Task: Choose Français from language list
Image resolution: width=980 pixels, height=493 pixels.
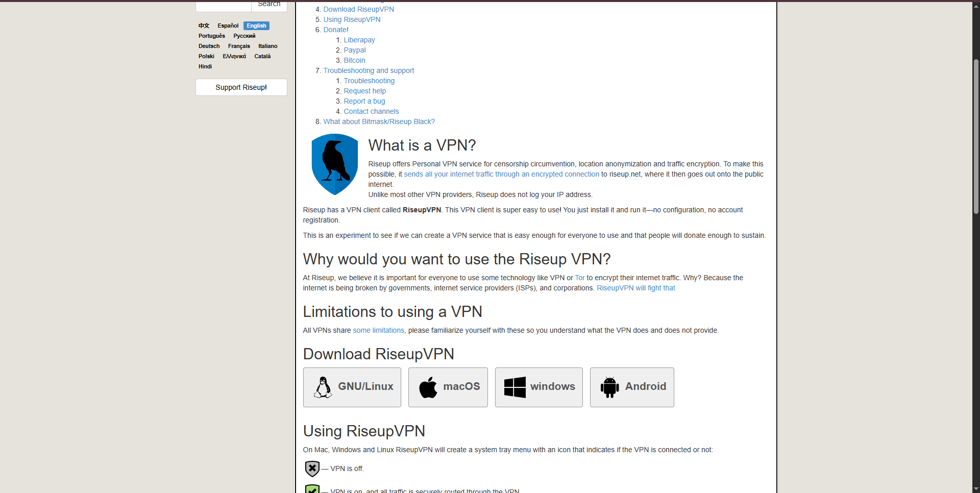Action: (239, 46)
